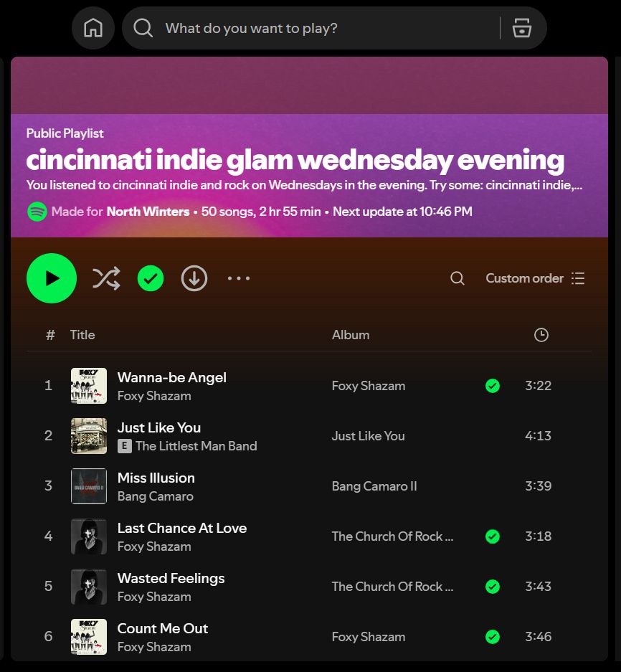Select the Wanna-be Angel track title
621x672 pixels.
pos(172,377)
